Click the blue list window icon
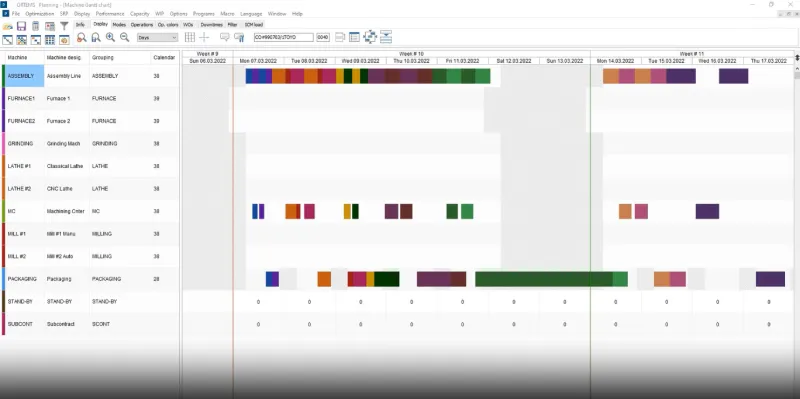The height and width of the screenshot is (399, 800). (x=355, y=37)
